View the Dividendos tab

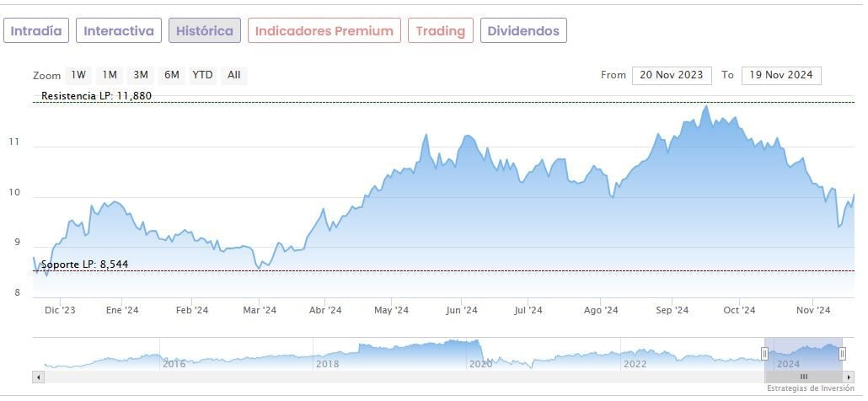tap(523, 31)
